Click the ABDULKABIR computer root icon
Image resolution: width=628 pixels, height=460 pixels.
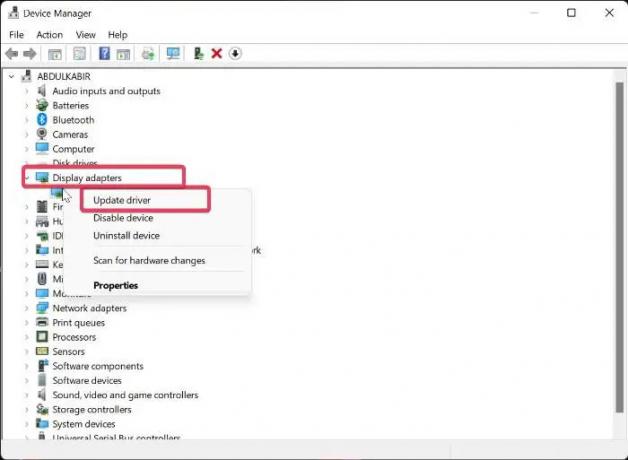pyautogui.click(x=26, y=76)
